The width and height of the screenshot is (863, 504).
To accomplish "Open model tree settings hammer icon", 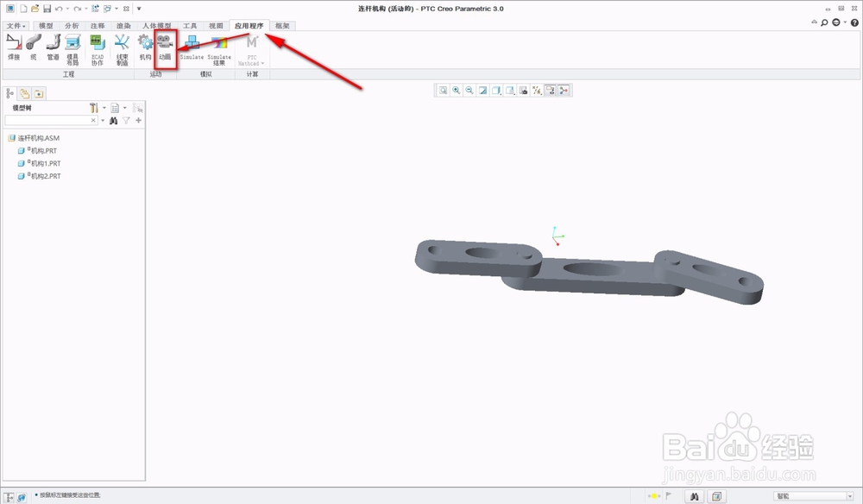I will coord(94,108).
